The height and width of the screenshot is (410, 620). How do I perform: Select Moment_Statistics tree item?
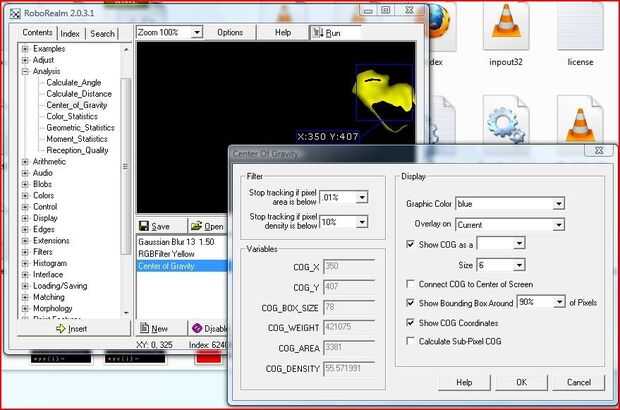(77, 139)
